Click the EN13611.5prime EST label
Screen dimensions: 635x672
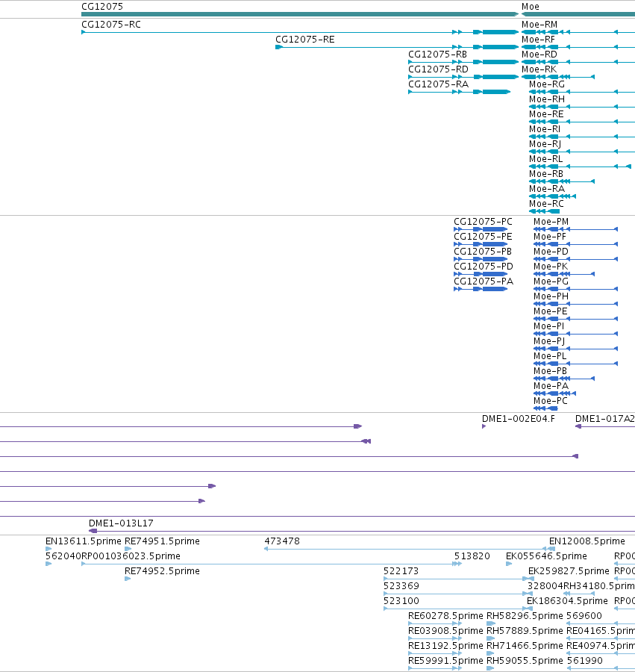pos(84,541)
